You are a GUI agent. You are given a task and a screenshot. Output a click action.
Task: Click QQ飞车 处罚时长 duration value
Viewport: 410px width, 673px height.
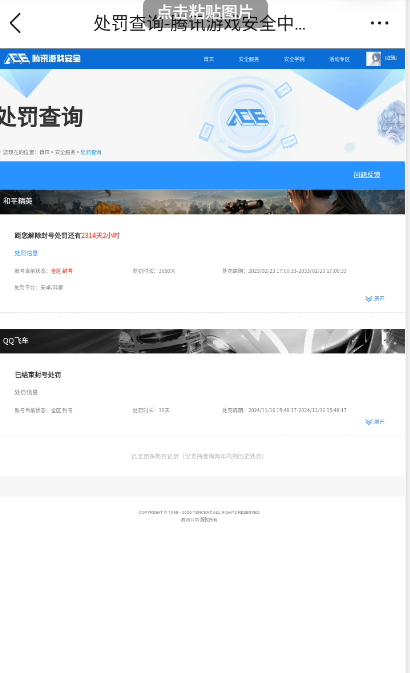[164, 410]
